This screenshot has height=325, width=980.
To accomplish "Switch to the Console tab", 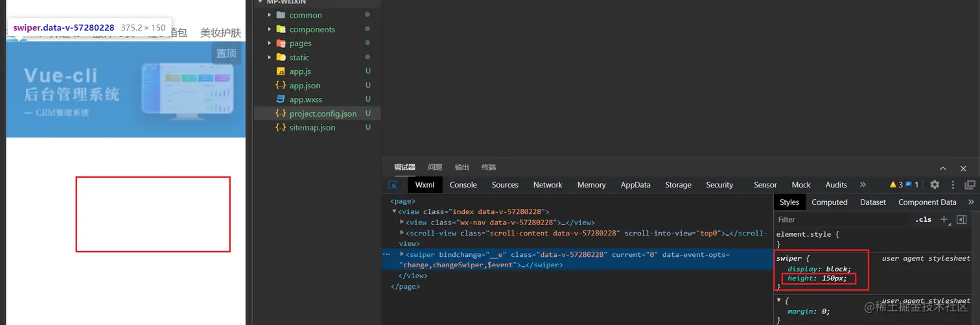I will pos(463,185).
